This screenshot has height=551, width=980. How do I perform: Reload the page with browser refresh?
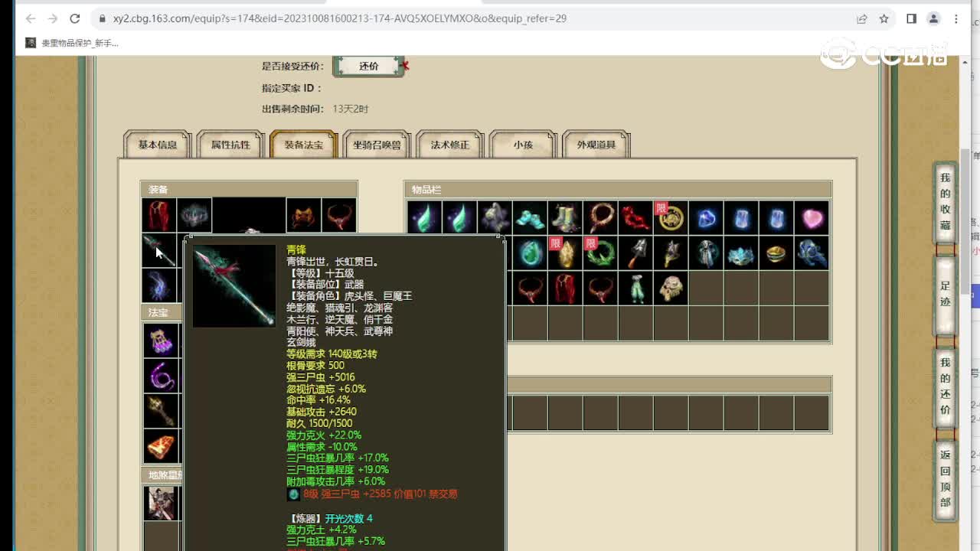(x=74, y=18)
